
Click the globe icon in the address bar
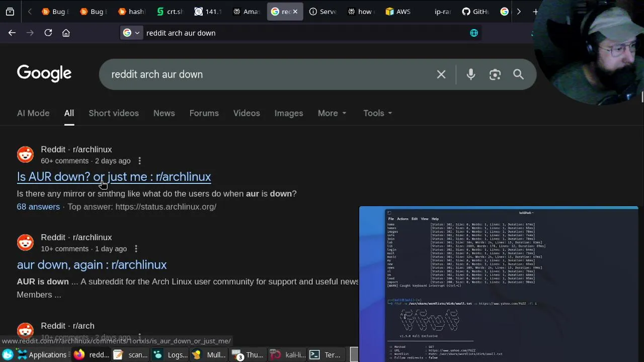pyautogui.click(x=473, y=33)
